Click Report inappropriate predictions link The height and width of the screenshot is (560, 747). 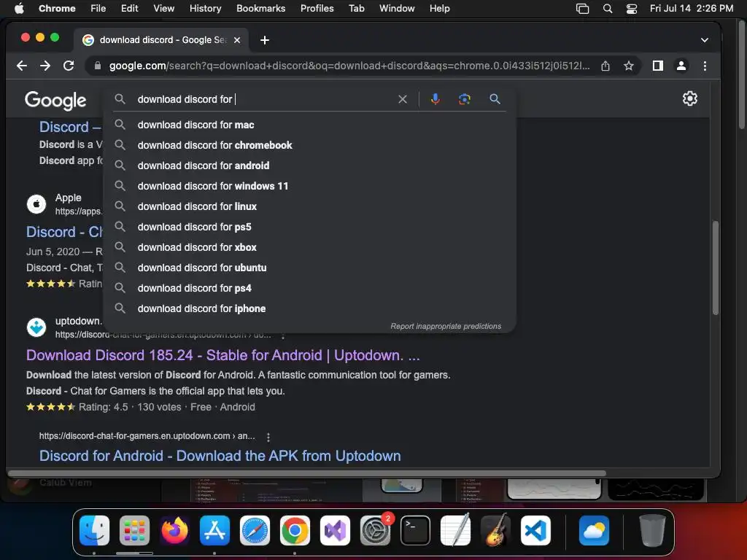coord(446,326)
